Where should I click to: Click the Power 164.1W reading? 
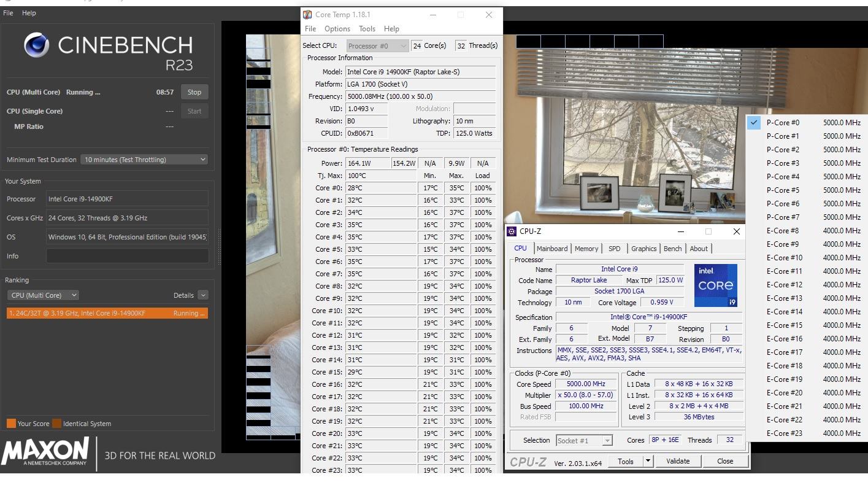(368, 163)
